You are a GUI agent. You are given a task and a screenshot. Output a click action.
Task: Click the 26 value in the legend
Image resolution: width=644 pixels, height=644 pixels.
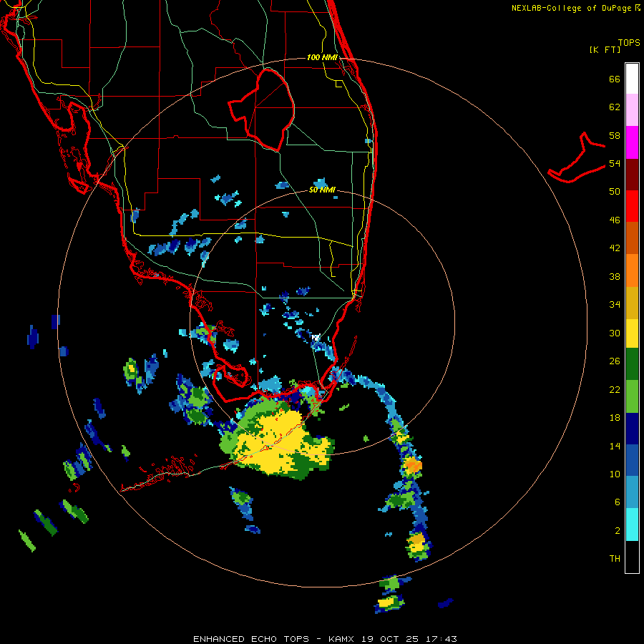tap(615, 361)
